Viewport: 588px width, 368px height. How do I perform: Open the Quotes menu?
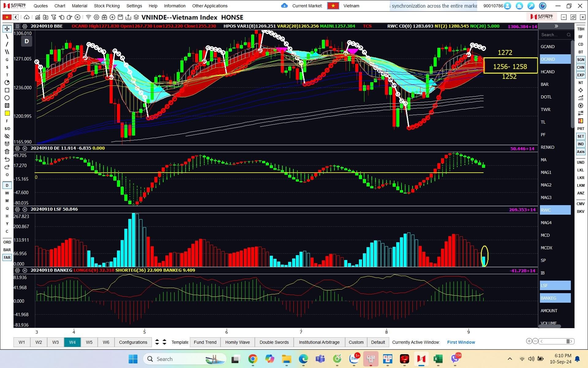tap(41, 6)
